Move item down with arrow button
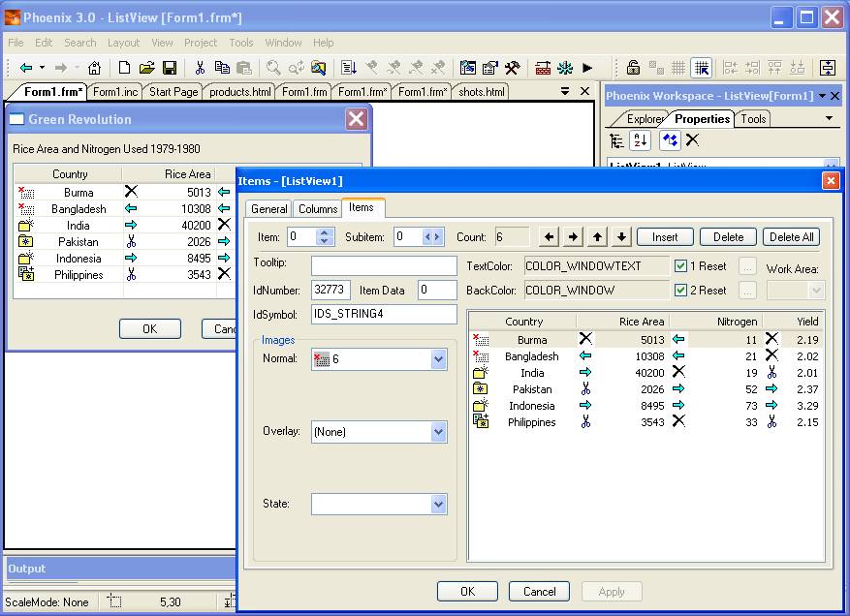 tap(622, 236)
